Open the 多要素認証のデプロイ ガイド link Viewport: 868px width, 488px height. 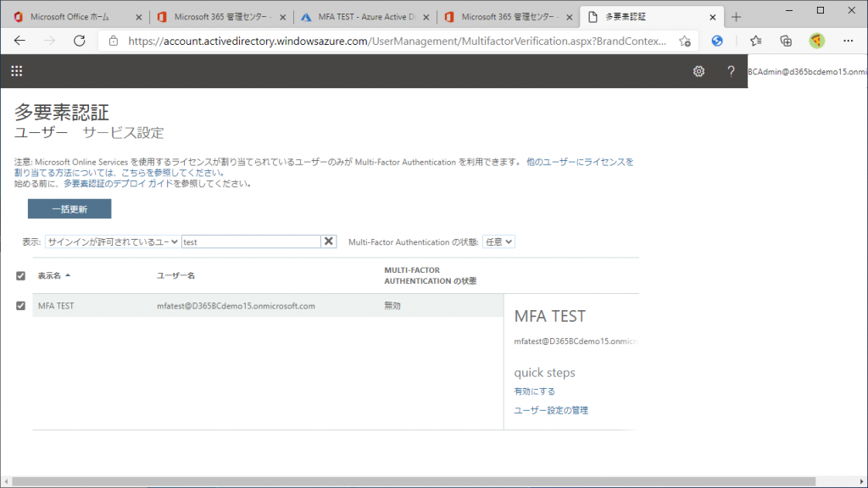point(118,183)
